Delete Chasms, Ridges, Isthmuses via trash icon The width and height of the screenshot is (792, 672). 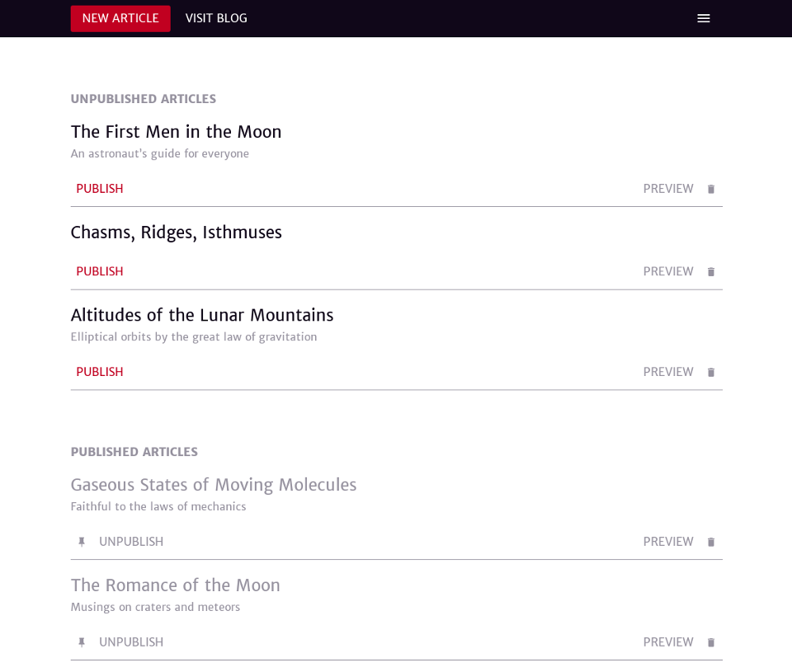pyautogui.click(x=710, y=271)
